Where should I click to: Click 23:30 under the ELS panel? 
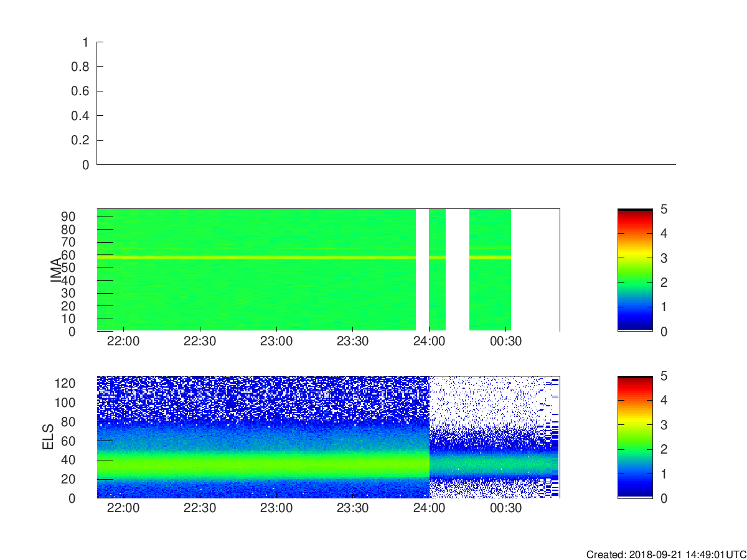[x=353, y=508]
